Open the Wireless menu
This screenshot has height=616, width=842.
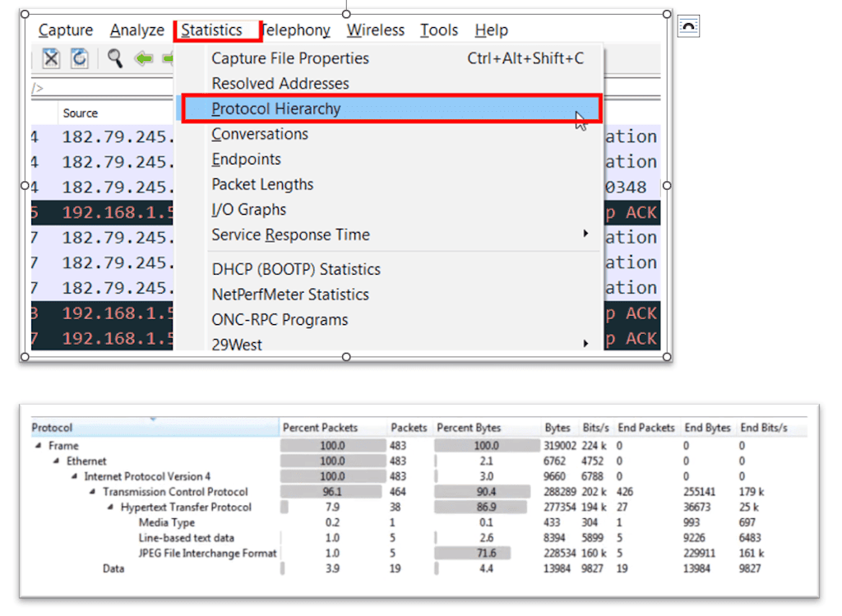(x=375, y=30)
